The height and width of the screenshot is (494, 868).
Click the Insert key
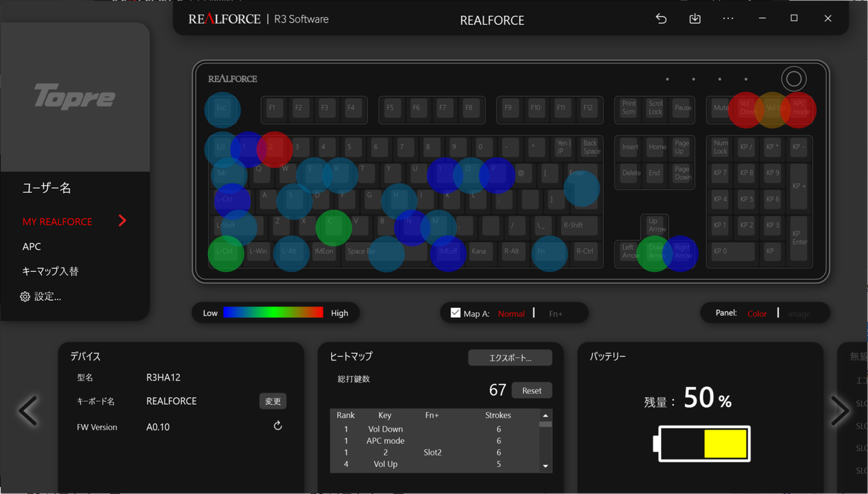pyautogui.click(x=630, y=148)
